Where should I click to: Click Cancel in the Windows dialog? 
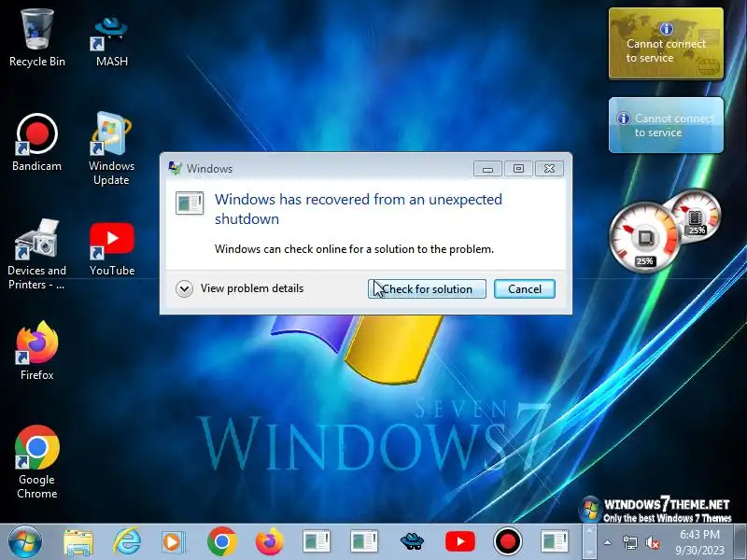coord(525,289)
